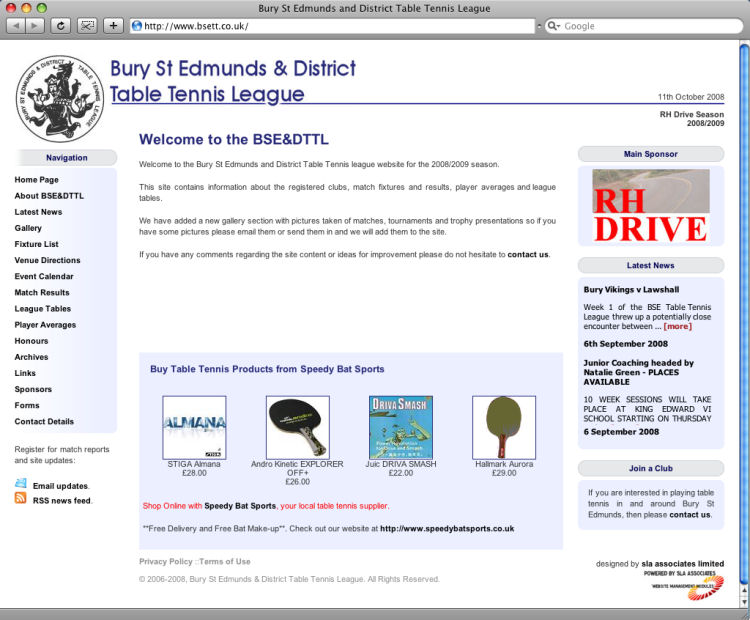This screenshot has height=620, width=750.
Task: Click the Bury St Edmunds & District title
Action: point(233,68)
